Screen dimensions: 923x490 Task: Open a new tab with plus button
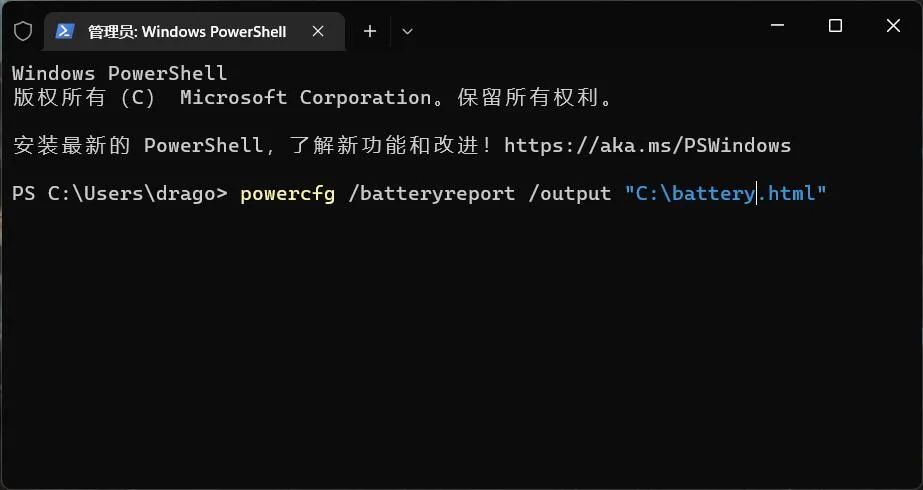(x=370, y=31)
